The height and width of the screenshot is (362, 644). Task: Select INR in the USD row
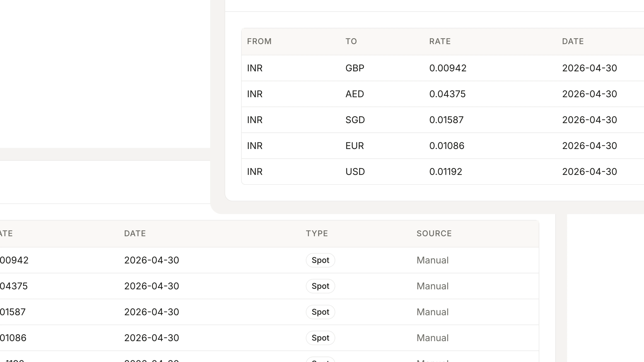click(255, 172)
